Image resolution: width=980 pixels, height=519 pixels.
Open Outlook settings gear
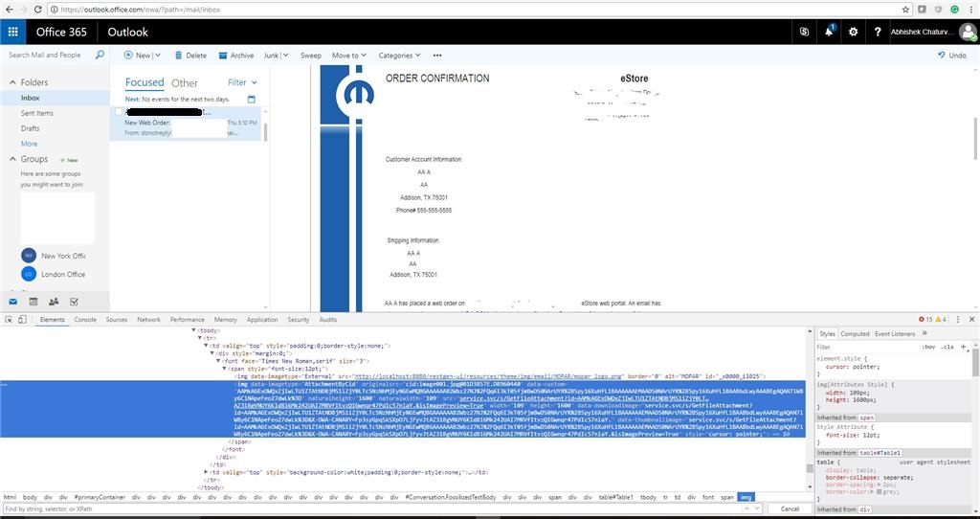(x=853, y=32)
